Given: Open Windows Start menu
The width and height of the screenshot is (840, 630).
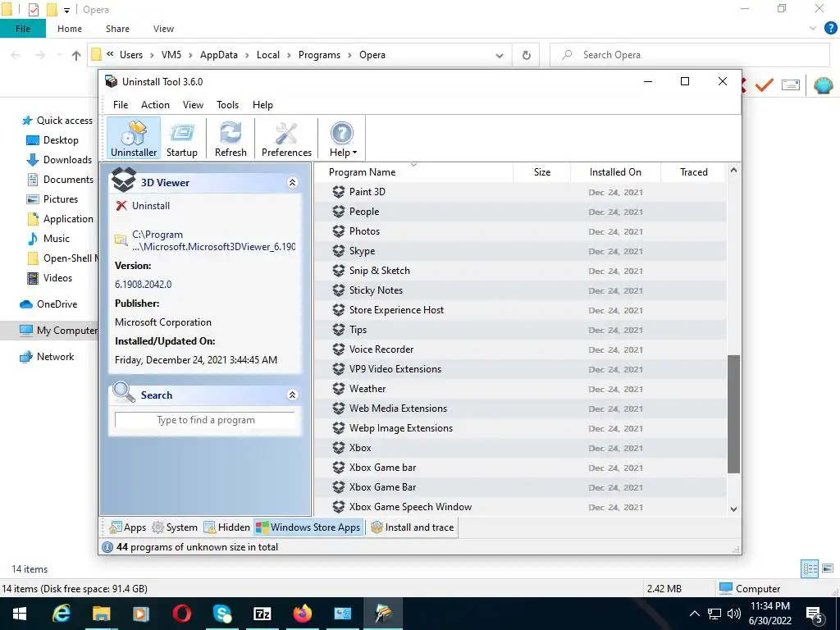Looking at the screenshot, I should pyautogui.click(x=20, y=614).
